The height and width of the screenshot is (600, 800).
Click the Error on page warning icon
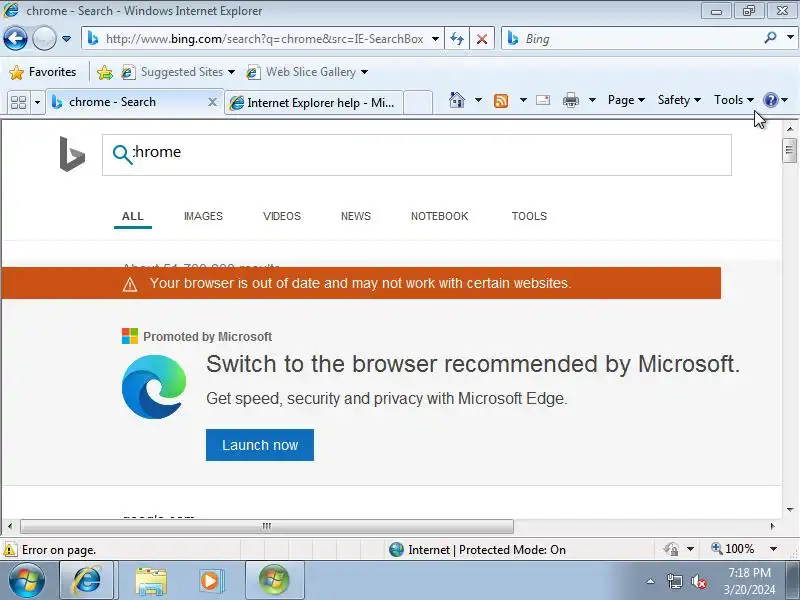10,550
